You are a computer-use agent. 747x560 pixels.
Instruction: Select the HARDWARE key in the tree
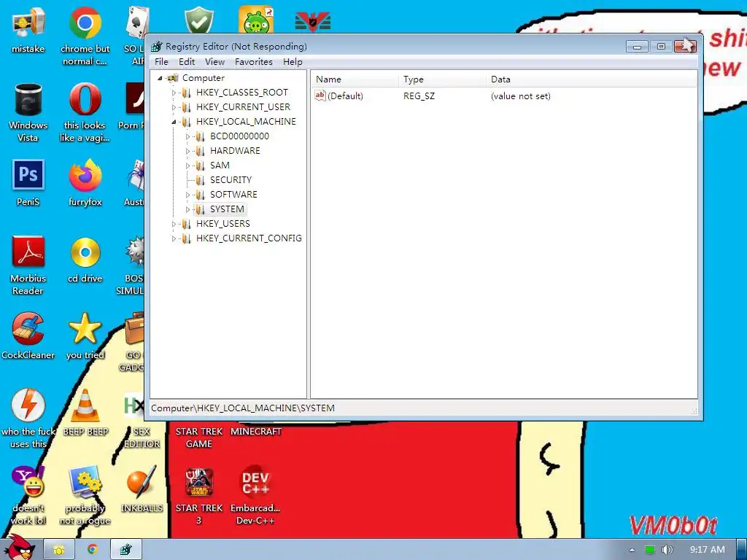(x=235, y=150)
